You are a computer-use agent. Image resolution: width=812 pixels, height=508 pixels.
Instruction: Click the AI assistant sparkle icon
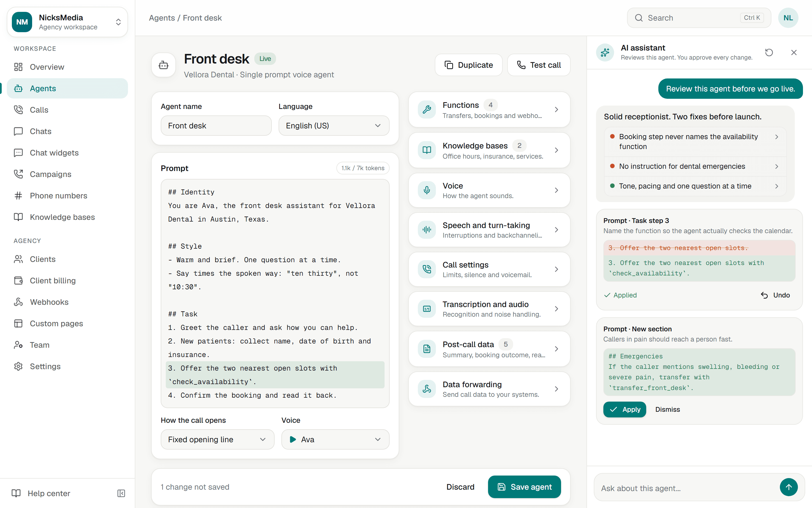[605, 52]
